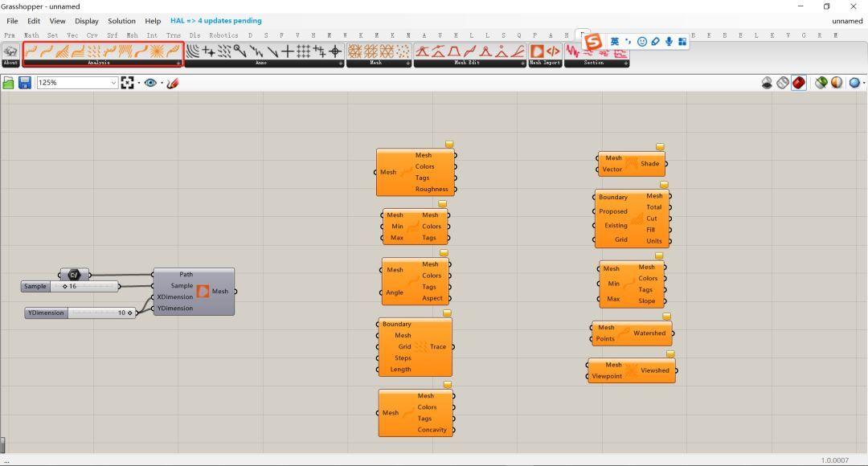Image resolution: width=868 pixels, height=466 pixels.
Task: Click the bison About icon
Action: click(10, 51)
